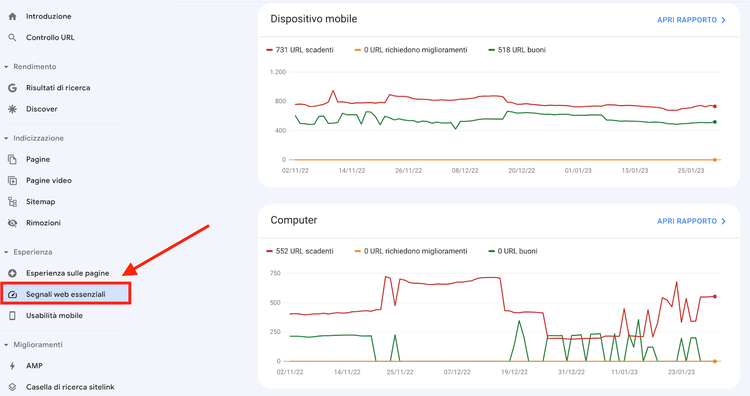Open the Computer report link

tap(687, 221)
